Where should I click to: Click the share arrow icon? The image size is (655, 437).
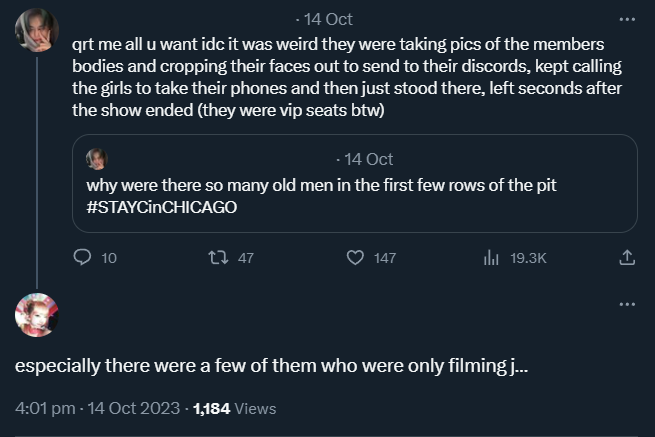(x=627, y=258)
